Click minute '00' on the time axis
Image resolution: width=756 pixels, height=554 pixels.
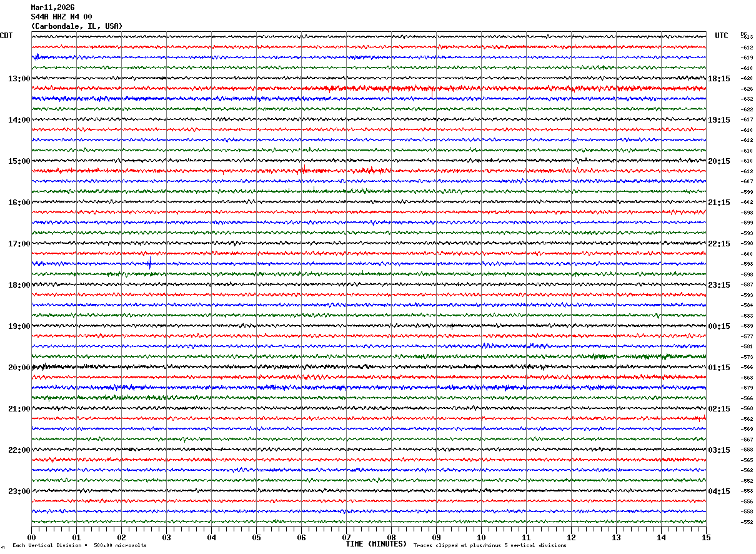31,537
